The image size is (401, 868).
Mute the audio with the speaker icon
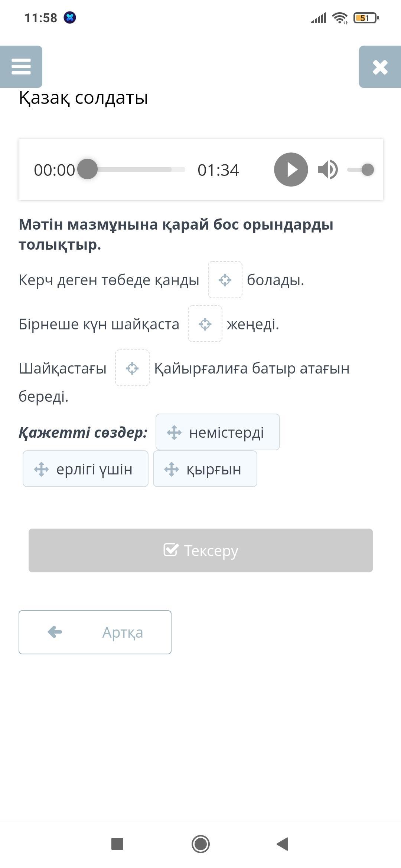(328, 170)
